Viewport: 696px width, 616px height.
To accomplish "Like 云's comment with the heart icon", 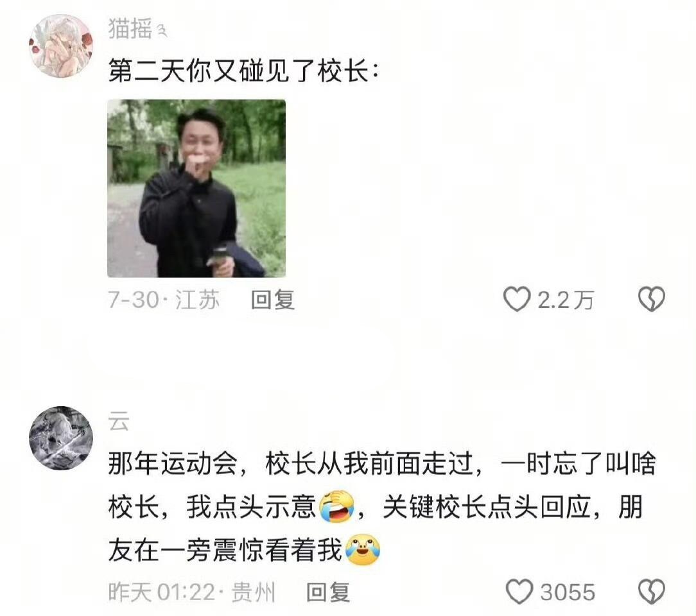I will [x=519, y=592].
